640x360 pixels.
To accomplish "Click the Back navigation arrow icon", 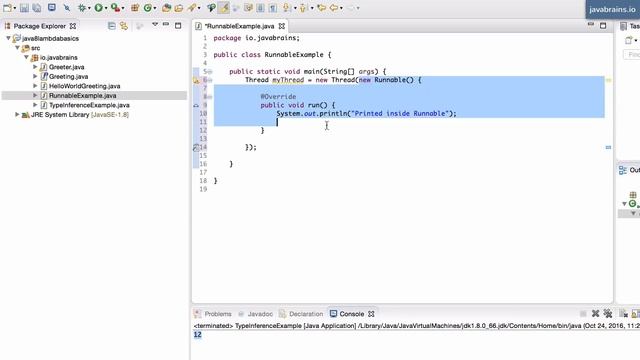I will (334, 8).
